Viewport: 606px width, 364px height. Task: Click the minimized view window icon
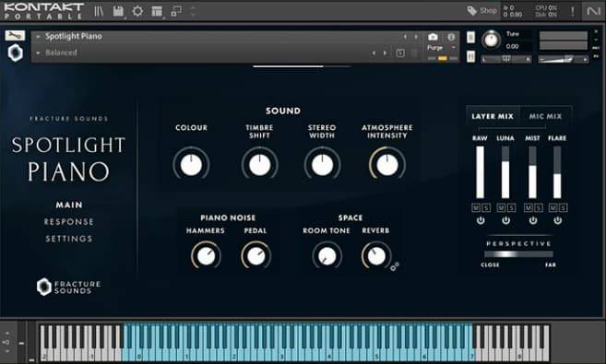(x=176, y=11)
